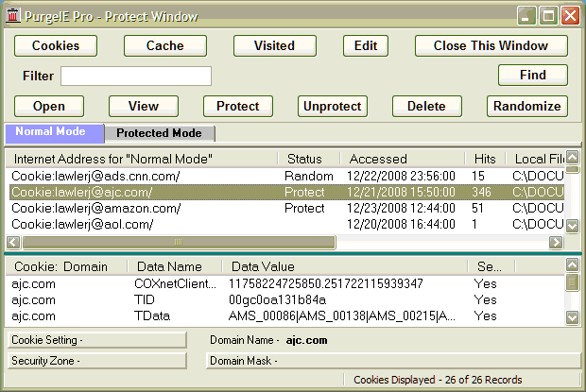
Task: Switch to the Protected Mode tab
Action: tap(160, 133)
